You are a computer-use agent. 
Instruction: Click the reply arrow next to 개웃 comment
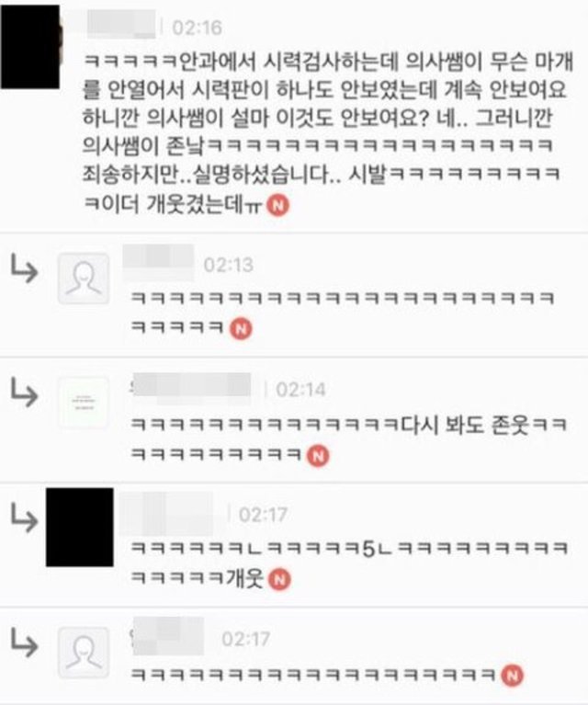24,517
